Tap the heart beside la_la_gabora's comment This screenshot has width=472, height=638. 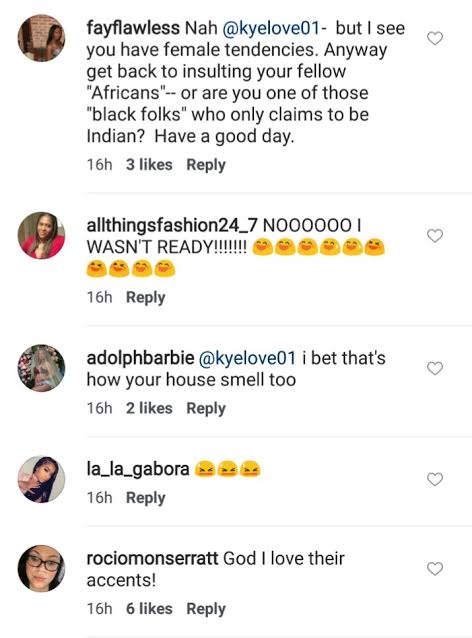pos(435,479)
